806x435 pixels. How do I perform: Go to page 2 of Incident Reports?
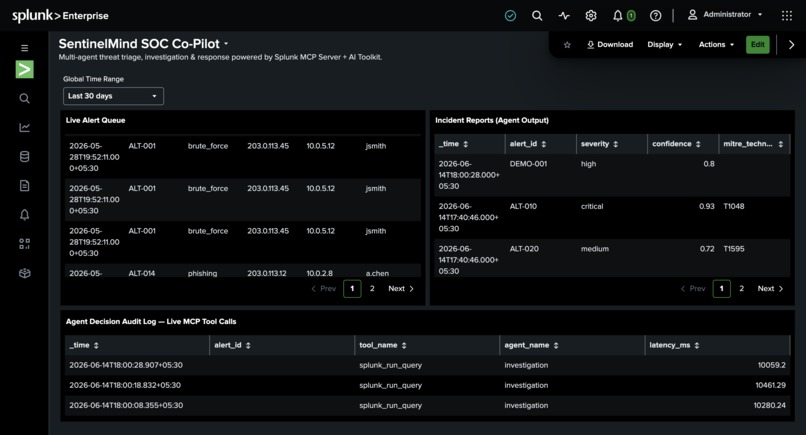point(741,288)
